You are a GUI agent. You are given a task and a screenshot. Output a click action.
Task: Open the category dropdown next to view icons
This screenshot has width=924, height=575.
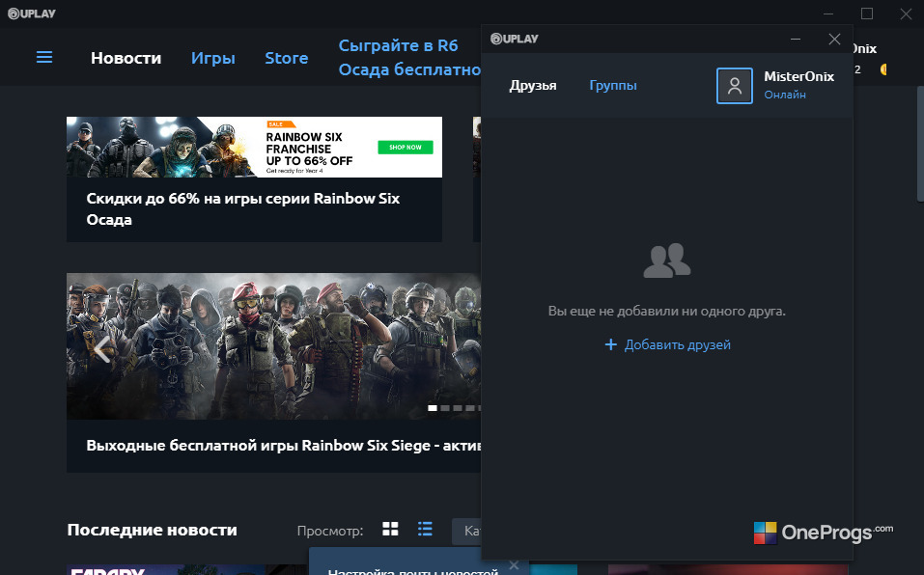[x=466, y=532]
